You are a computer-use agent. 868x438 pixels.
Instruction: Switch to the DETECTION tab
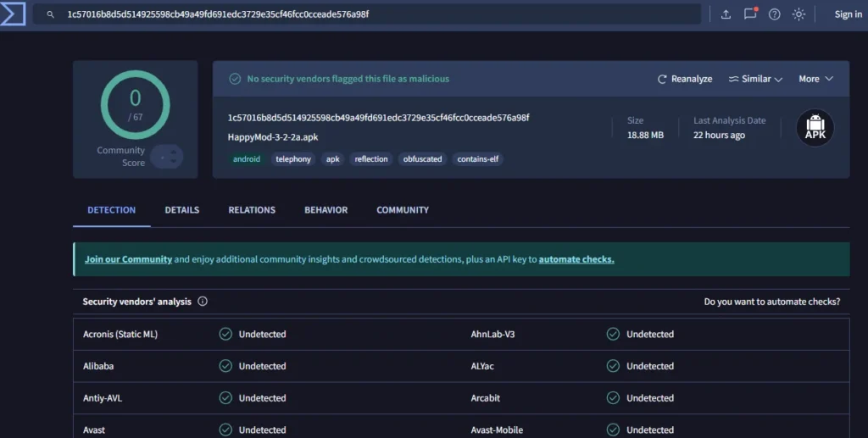click(111, 210)
